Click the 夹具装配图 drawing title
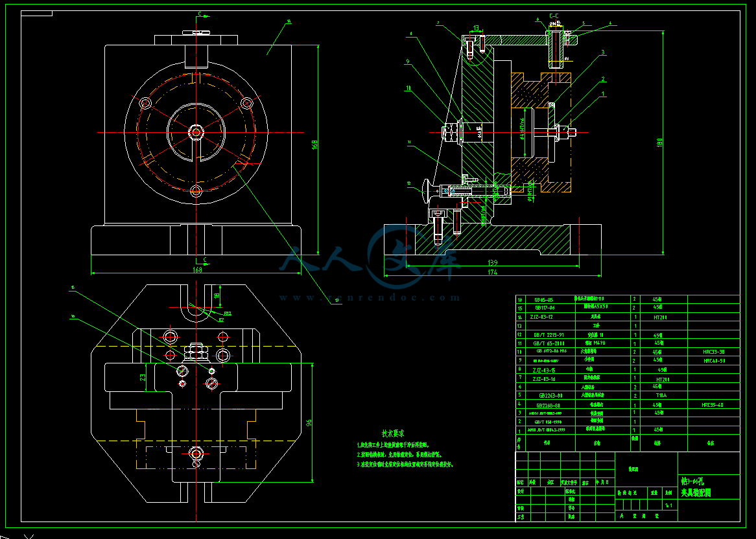 [696, 493]
